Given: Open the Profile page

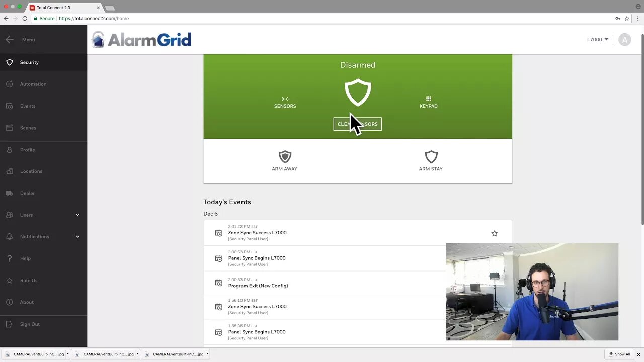Looking at the screenshot, I should 43,150.
